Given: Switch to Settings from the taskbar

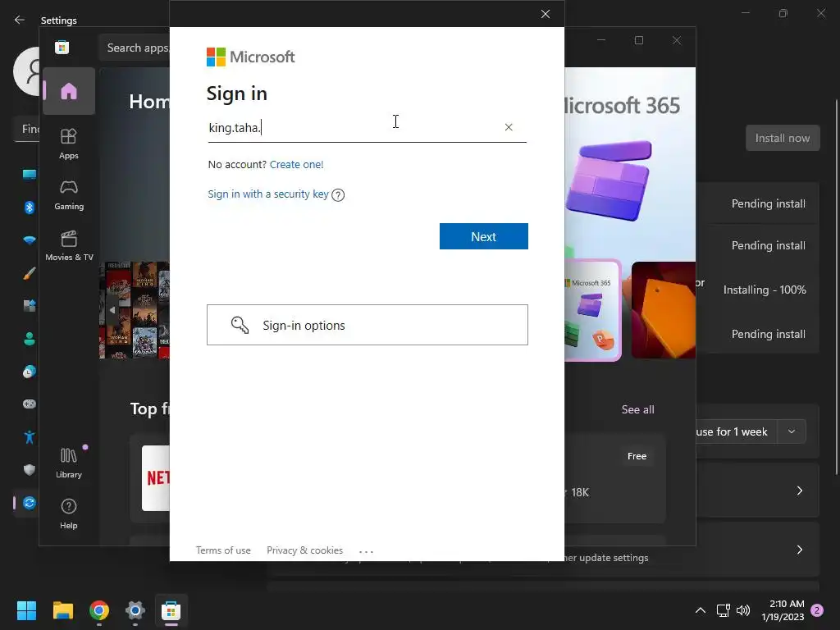Looking at the screenshot, I should [x=135, y=610].
